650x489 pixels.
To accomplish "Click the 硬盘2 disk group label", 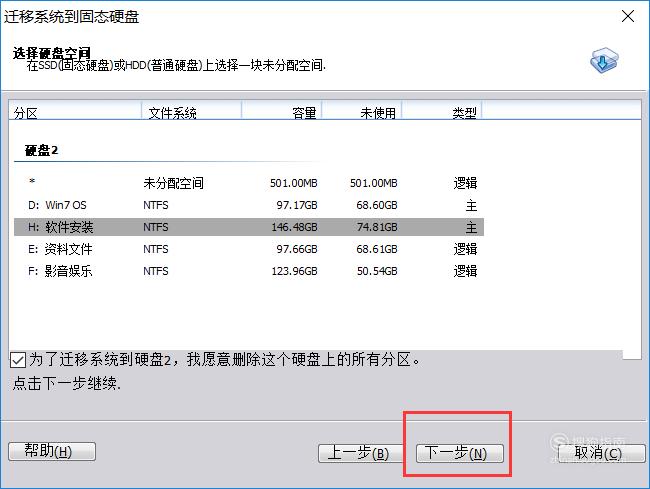I will click(41, 150).
